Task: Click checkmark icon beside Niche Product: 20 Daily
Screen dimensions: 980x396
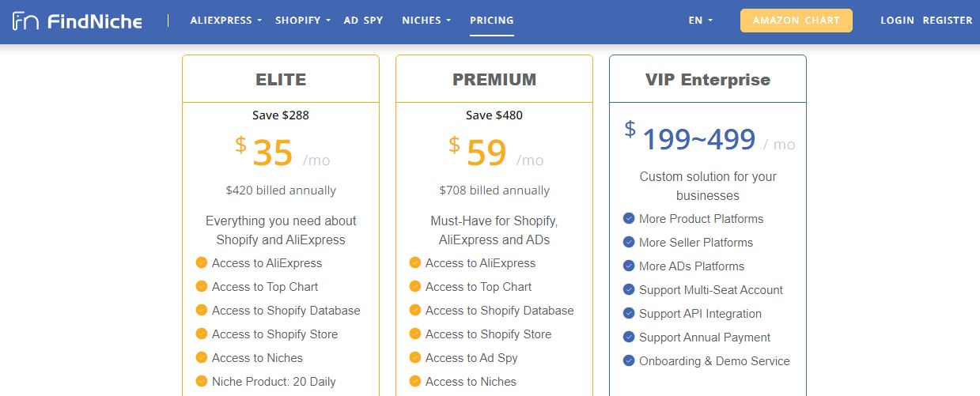Action: coord(202,382)
